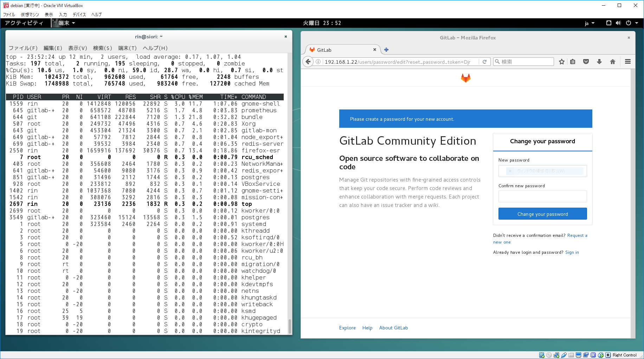Click VirtualBox recording status icon

[586, 355]
